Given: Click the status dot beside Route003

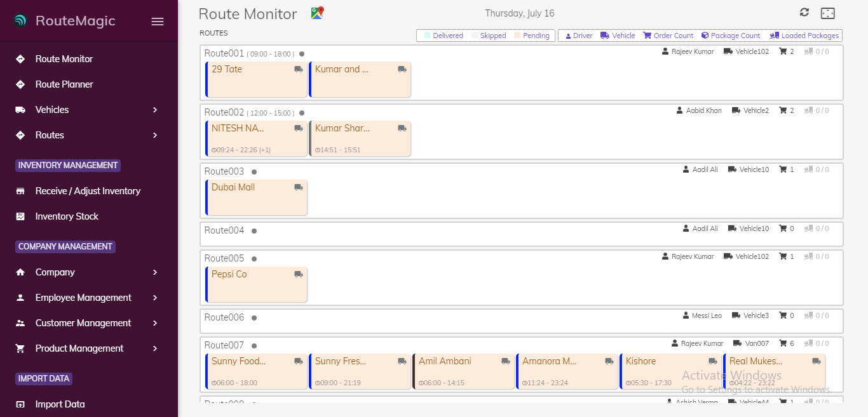Looking at the screenshot, I should [x=254, y=172].
